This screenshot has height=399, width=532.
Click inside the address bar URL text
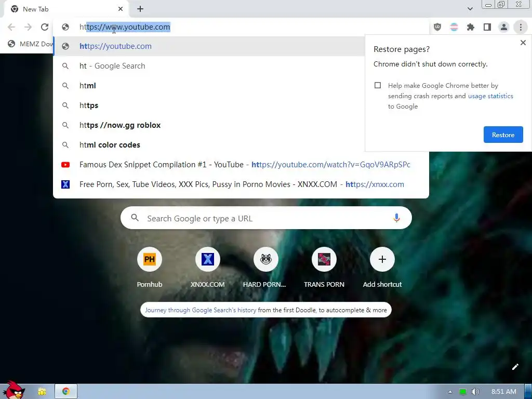click(x=125, y=27)
